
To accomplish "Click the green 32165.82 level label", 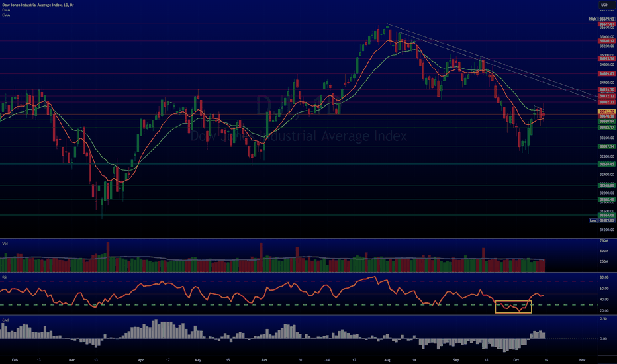I will 606,185.
